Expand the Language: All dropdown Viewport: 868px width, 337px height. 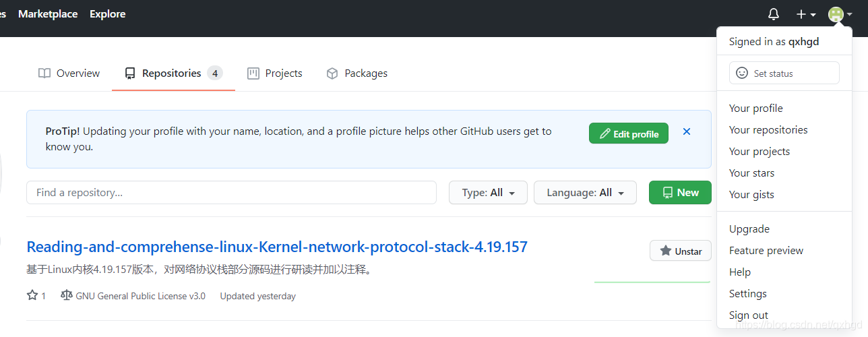coord(586,193)
